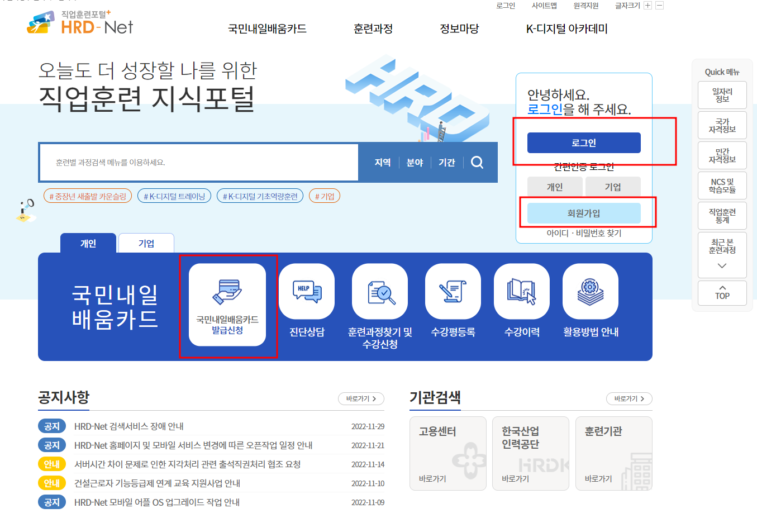Increase font size with plus icon
This screenshot has height=532, width=757.
648,6
